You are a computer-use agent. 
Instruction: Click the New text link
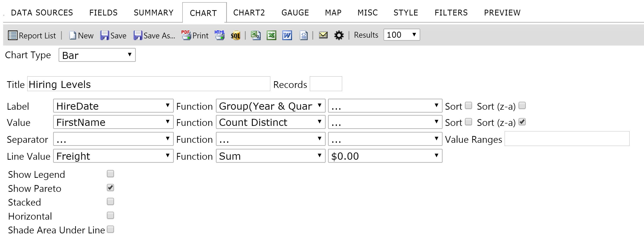click(x=86, y=36)
